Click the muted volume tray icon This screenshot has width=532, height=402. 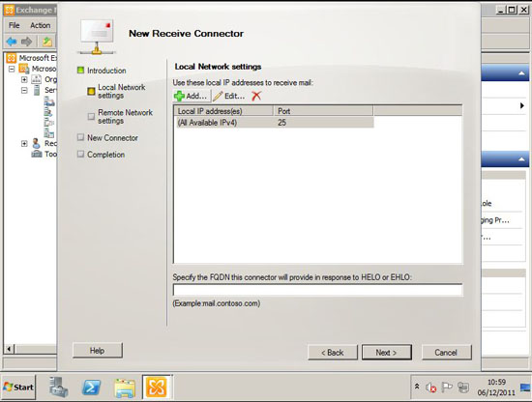tap(430, 388)
